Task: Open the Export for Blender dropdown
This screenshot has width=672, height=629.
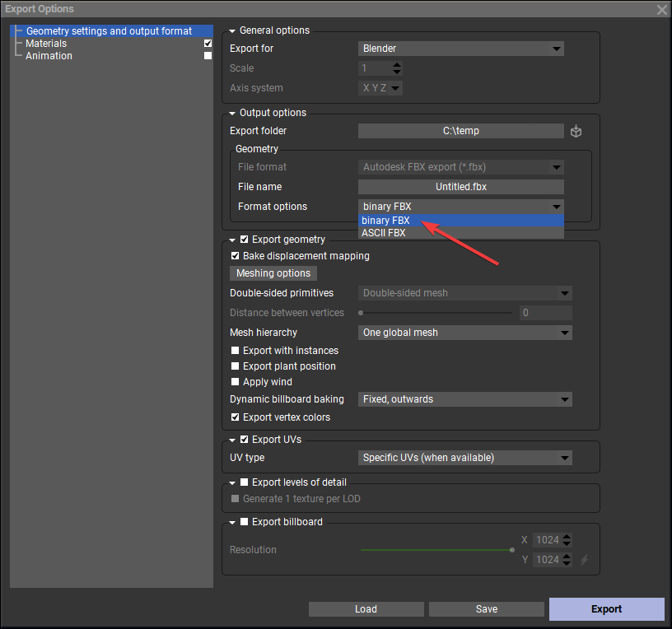Action: (461, 49)
